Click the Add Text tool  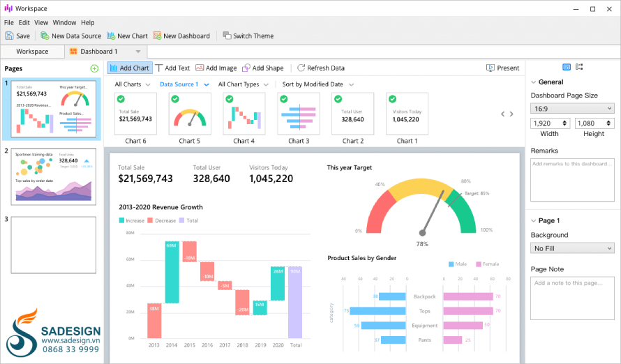(172, 68)
